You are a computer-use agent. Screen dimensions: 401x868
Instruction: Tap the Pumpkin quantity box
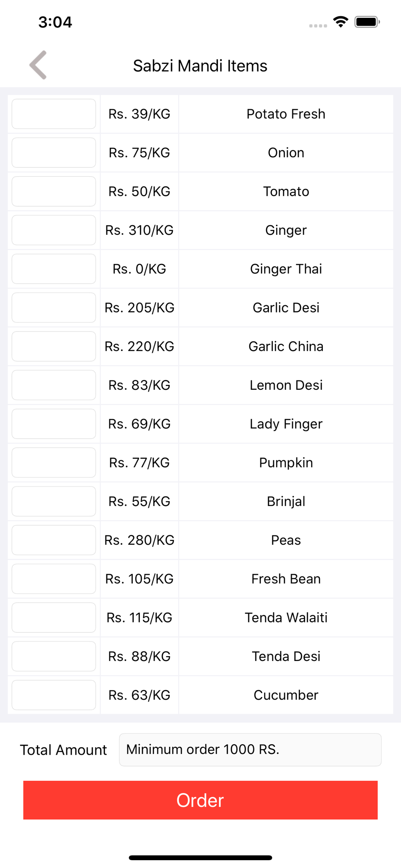(54, 463)
